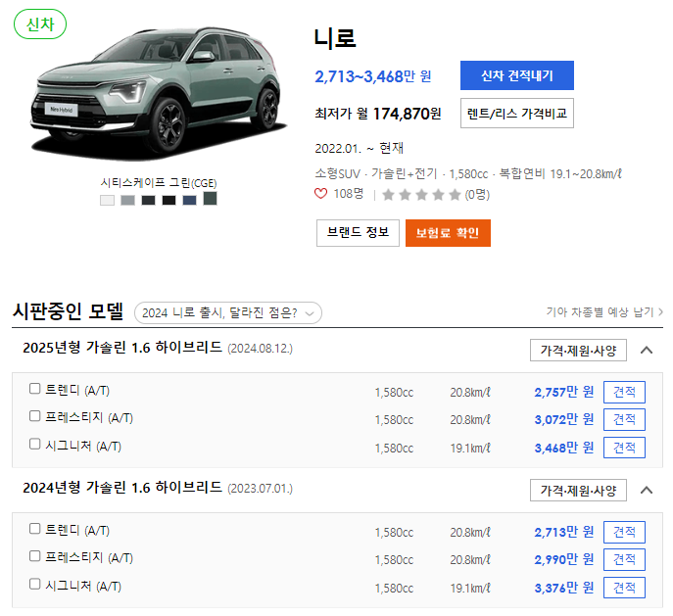Screen dimensions: 673x616
Task: Select the dark charcoal color swatch
Action: tap(149, 200)
